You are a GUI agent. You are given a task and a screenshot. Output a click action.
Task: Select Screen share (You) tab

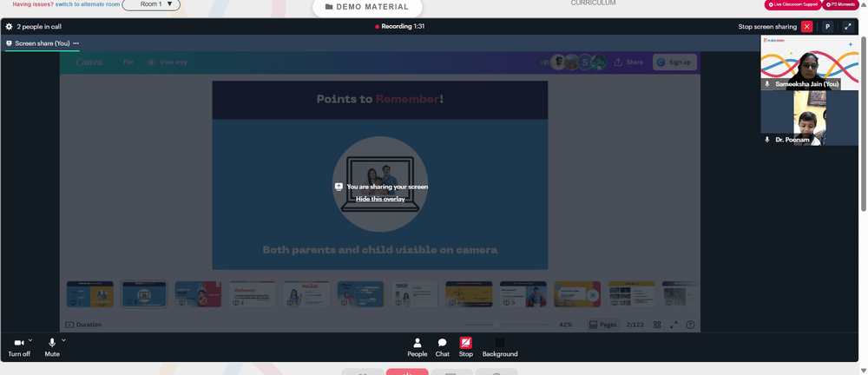point(42,43)
